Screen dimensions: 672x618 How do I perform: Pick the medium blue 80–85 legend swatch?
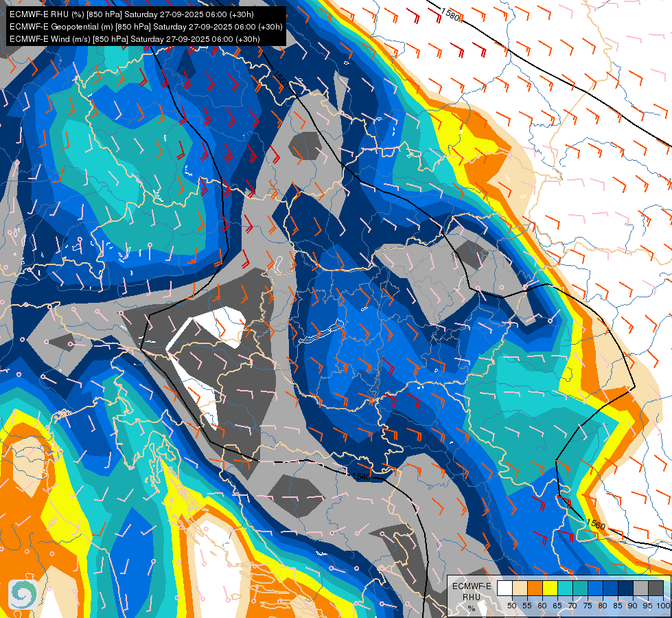pos(610,588)
